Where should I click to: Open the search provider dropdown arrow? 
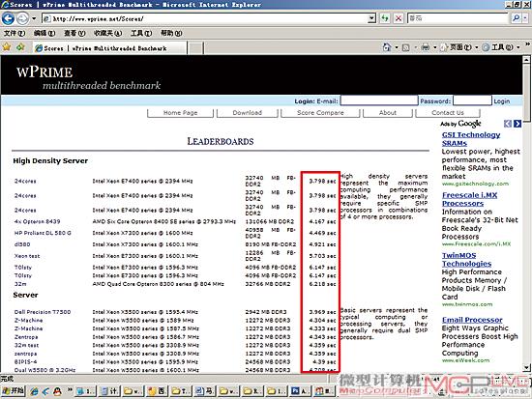[525, 18]
